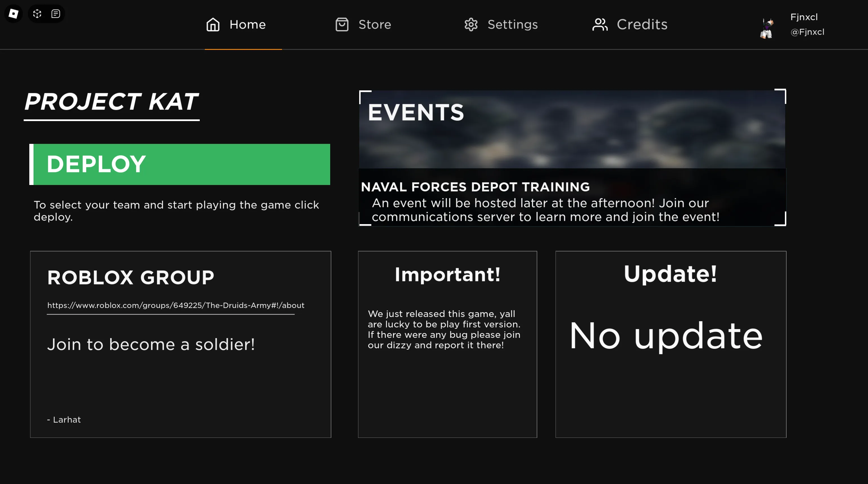
Task: Open The-Druids-Army group URL link
Action: pyautogui.click(x=176, y=305)
